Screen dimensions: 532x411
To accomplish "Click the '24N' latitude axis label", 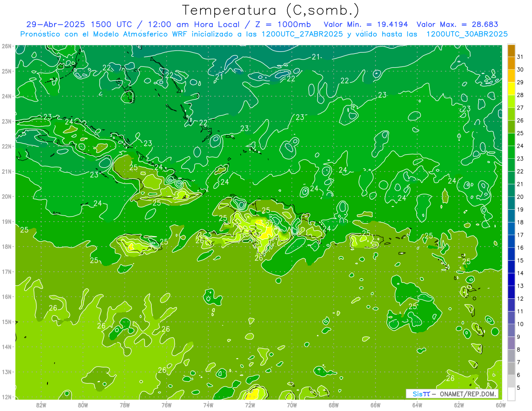I will click(7, 96).
